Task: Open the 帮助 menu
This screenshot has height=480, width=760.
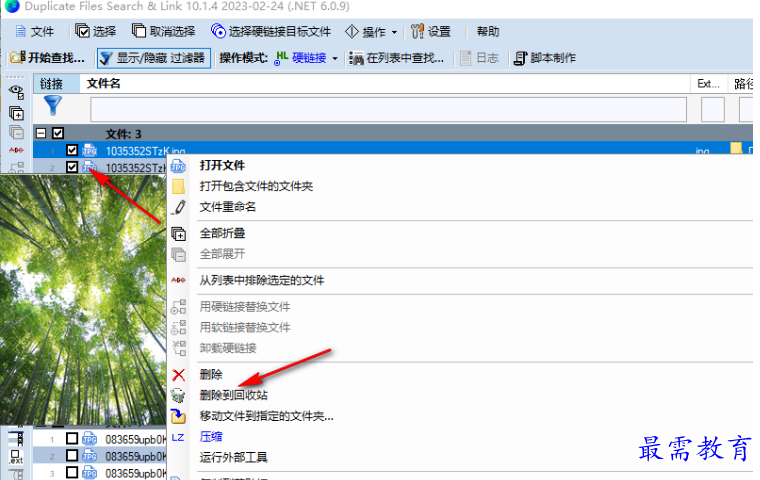Action: tap(488, 32)
